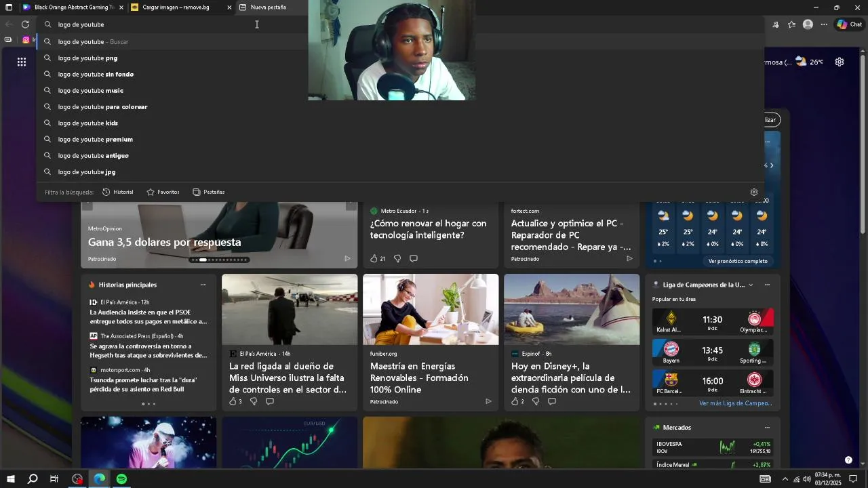The width and height of the screenshot is (868, 488).
Task: Open ad options on funiber.org sponsored card
Action: [x=488, y=401]
